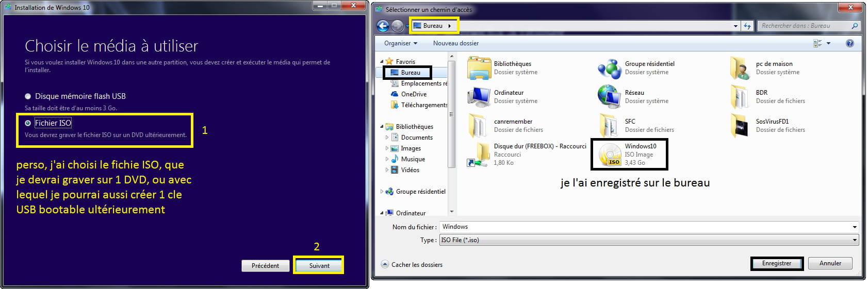Click the change view icon
868x289 pixels.
coord(817,43)
